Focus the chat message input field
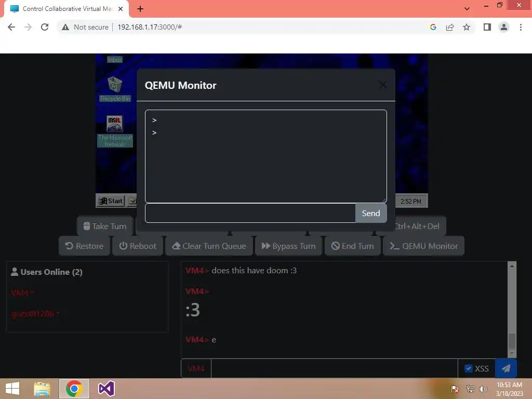Viewport: 532px width, 399px height. pyautogui.click(x=334, y=368)
